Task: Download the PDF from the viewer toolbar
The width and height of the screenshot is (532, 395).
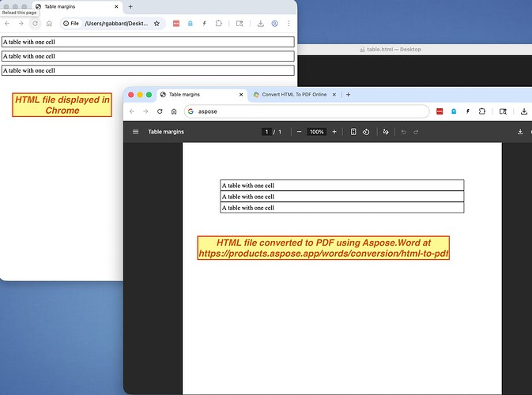Action: [x=520, y=132]
